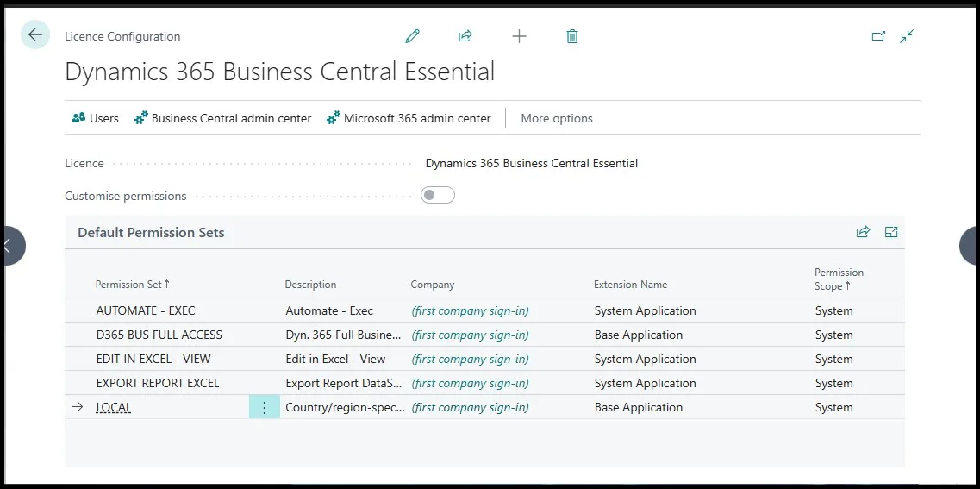Expand Default Permission Sets to full view
This screenshot has height=489, width=980.
891,232
